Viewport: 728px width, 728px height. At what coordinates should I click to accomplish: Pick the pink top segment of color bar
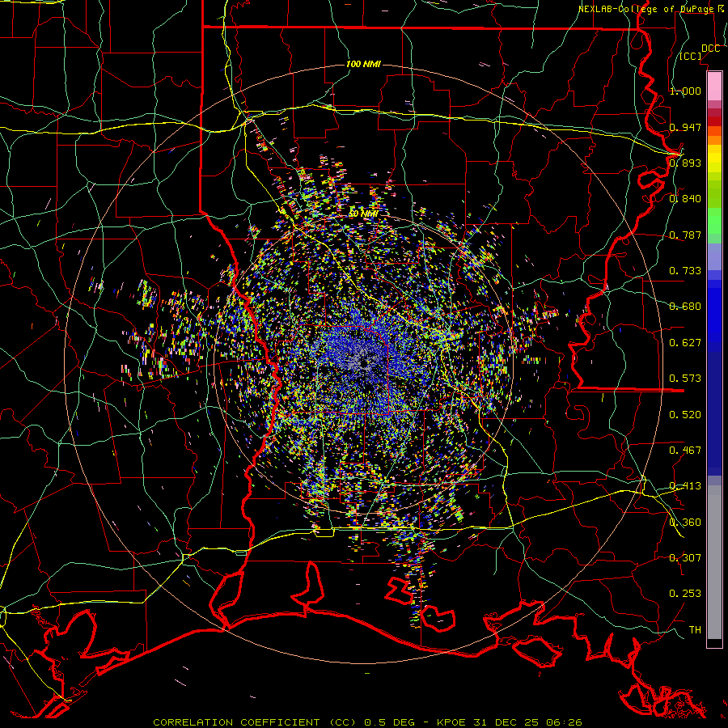tap(714, 86)
